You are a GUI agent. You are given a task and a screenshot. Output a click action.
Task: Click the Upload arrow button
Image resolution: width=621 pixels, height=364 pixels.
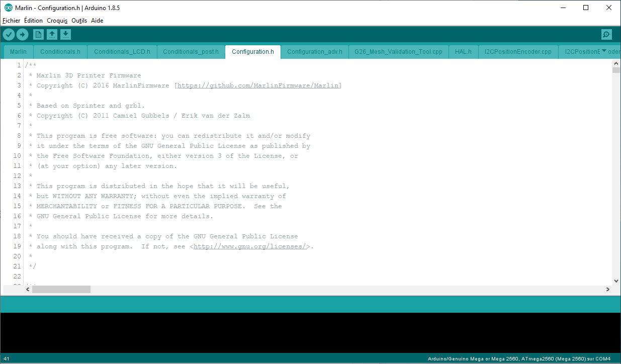(23, 34)
